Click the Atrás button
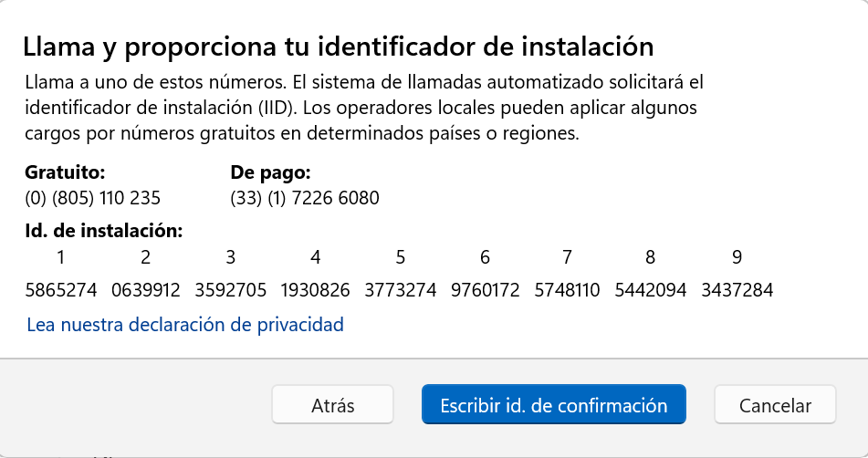Viewport: 868px width, 458px height. pos(332,405)
